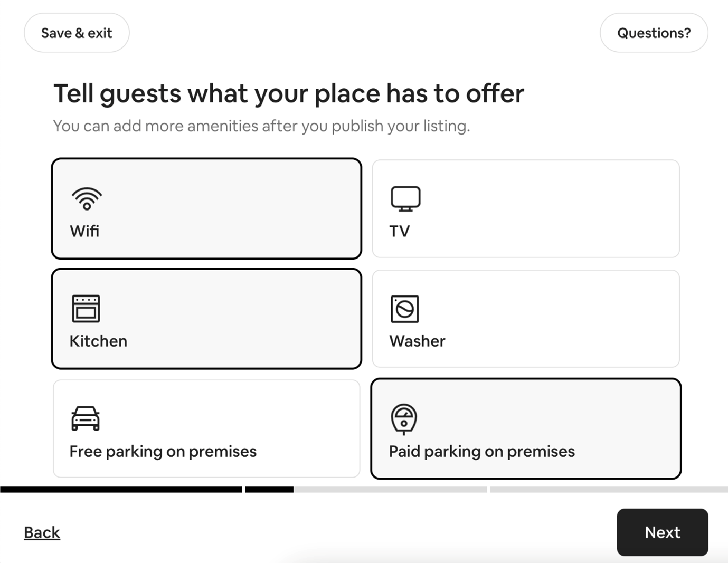The height and width of the screenshot is (563, 728).
Task: Click the Kitchen oven icon
Action: [x=86, y=309]
